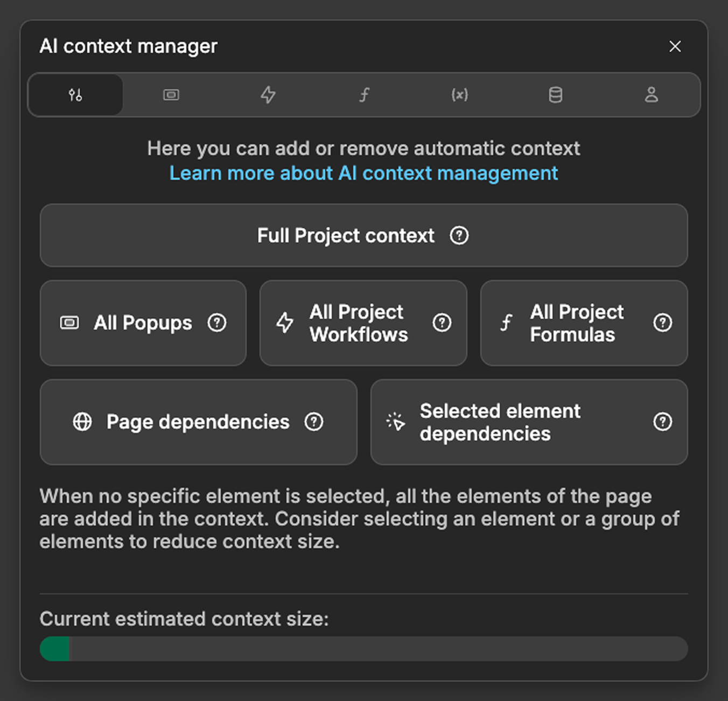The height and width of the screenshot is (701, 728).
Task: Open the popups tab icon
Action: point(171,95)
